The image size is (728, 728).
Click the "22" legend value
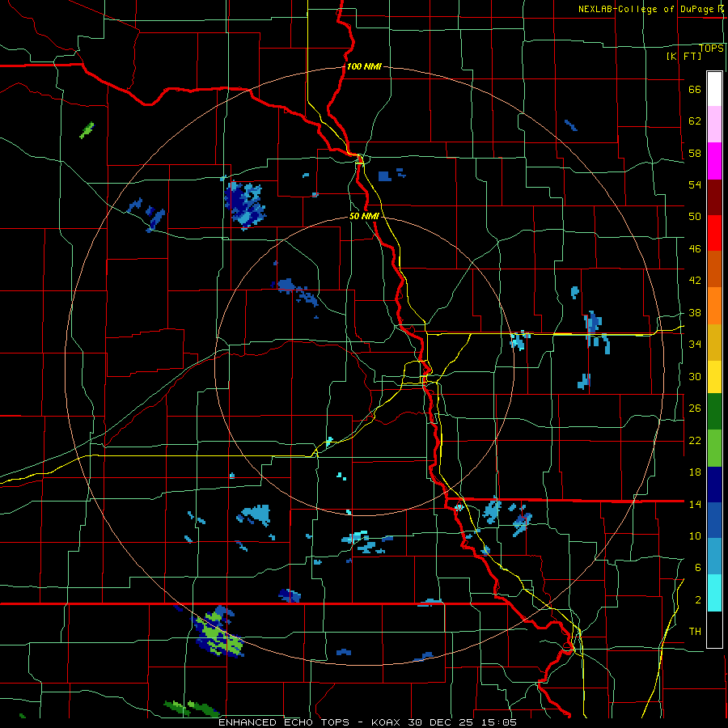coord(695,440)
